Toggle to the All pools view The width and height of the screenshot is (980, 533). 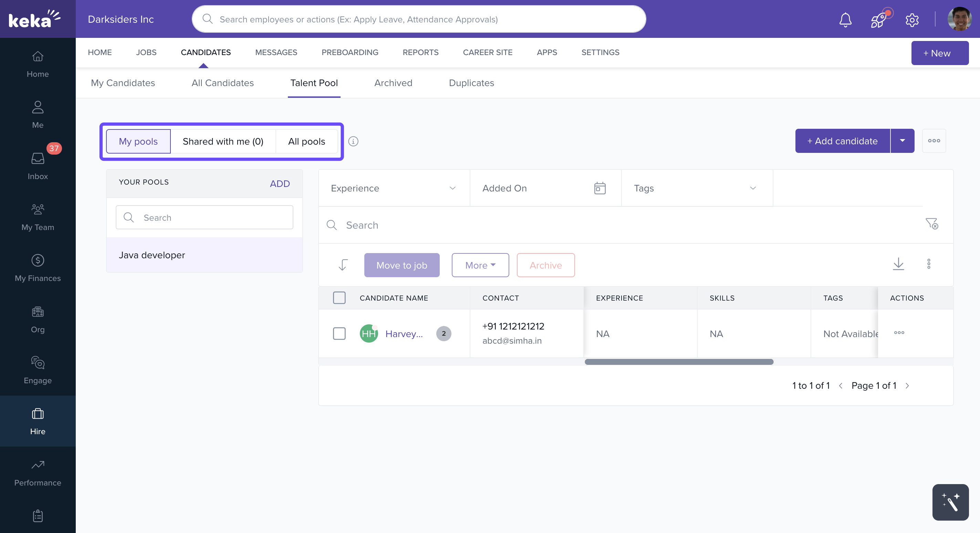point(306,142)
